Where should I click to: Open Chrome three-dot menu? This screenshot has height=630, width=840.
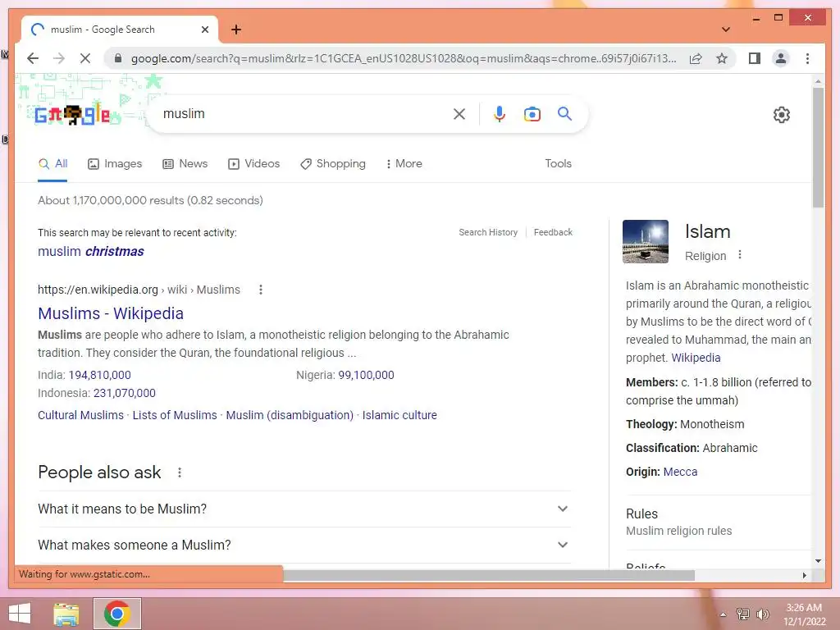(x=807, y=58)
